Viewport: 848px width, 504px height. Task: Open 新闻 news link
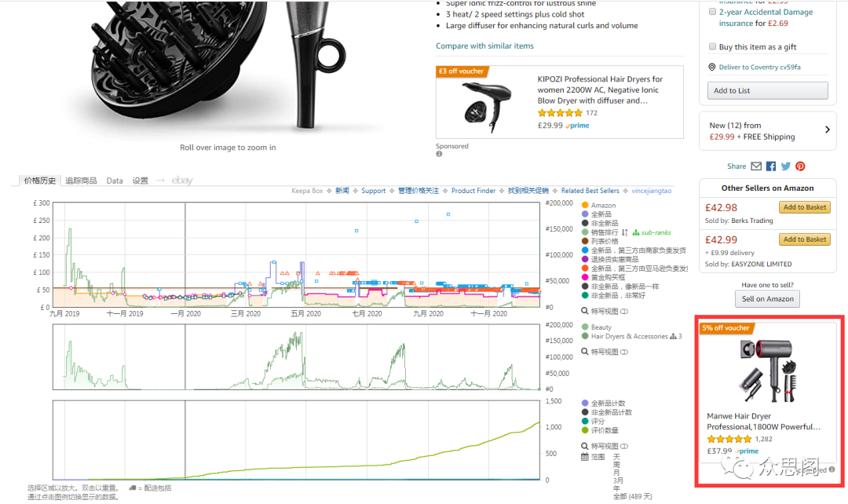(x=342, y=191)
